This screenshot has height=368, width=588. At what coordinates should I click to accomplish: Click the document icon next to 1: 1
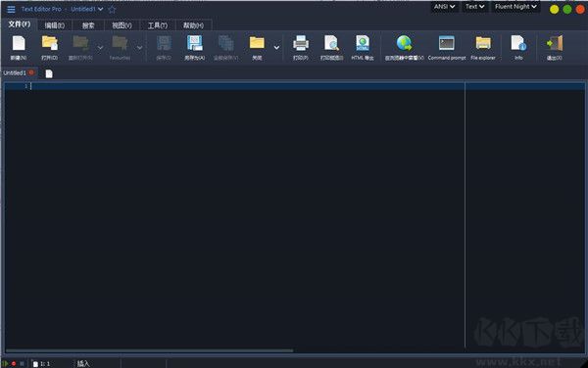[x=35, y=363]
